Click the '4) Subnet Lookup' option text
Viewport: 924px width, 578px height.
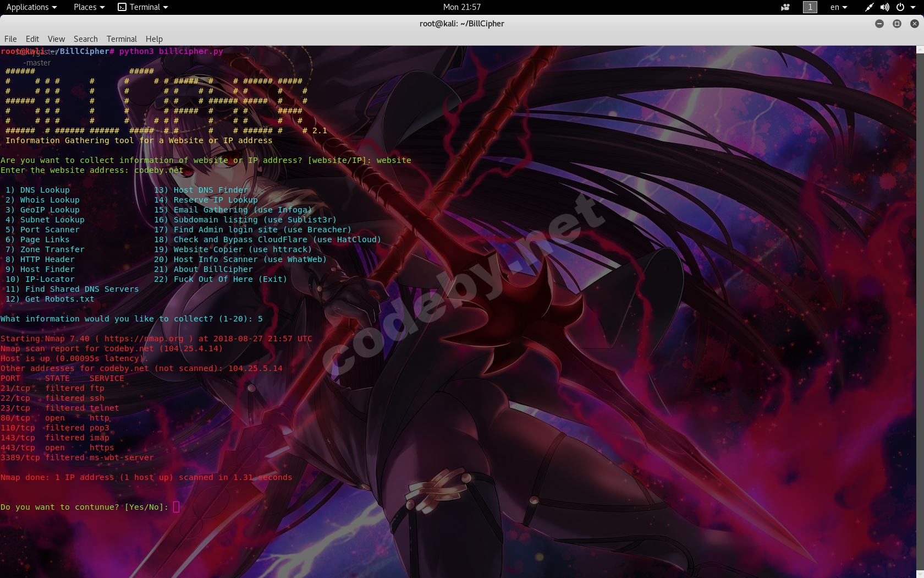[45, 220]
